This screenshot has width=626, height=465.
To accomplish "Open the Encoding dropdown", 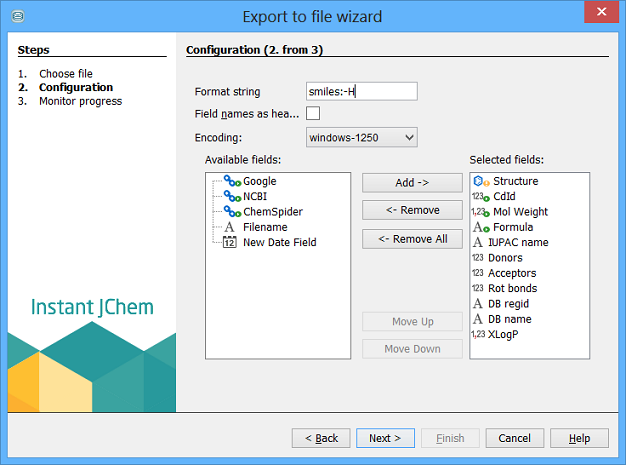I will [361, 137].
